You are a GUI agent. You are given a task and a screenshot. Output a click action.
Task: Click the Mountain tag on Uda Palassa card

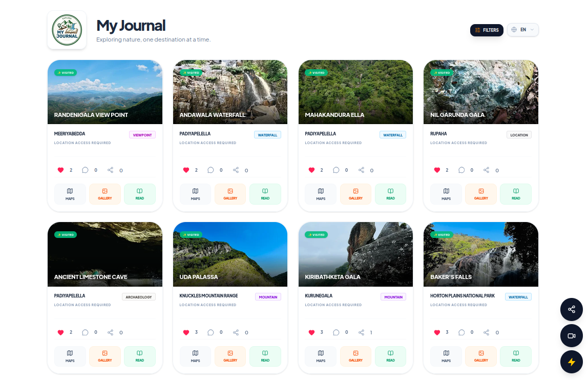pos(268,297)
